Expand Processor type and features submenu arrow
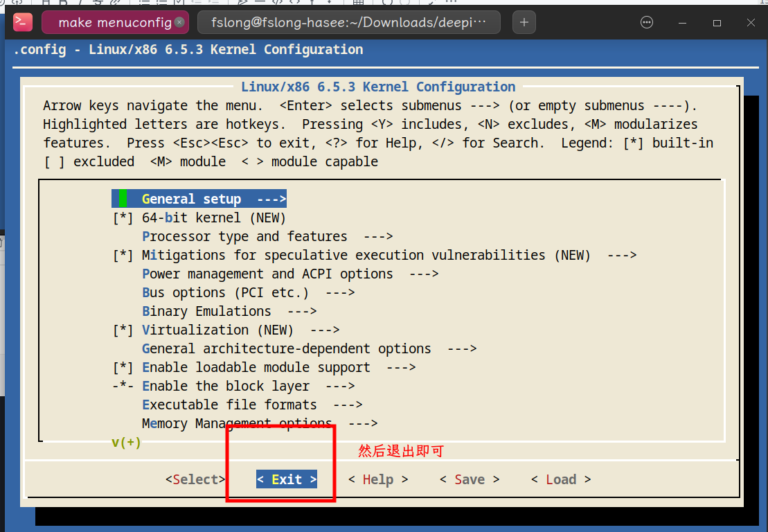Image resolution: width=768 pixels, height=532 pixels. tap(378, 237)
